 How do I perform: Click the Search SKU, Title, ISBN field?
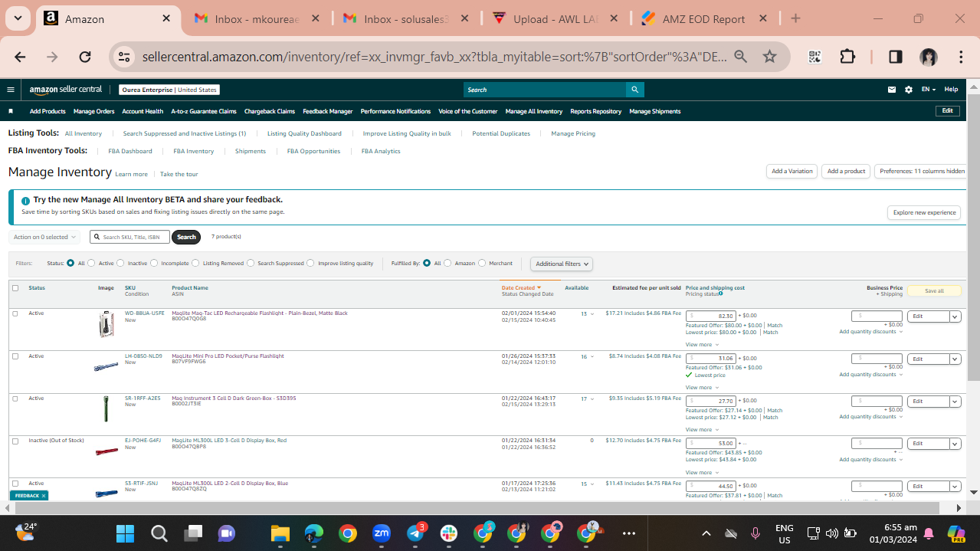point(129,237)
